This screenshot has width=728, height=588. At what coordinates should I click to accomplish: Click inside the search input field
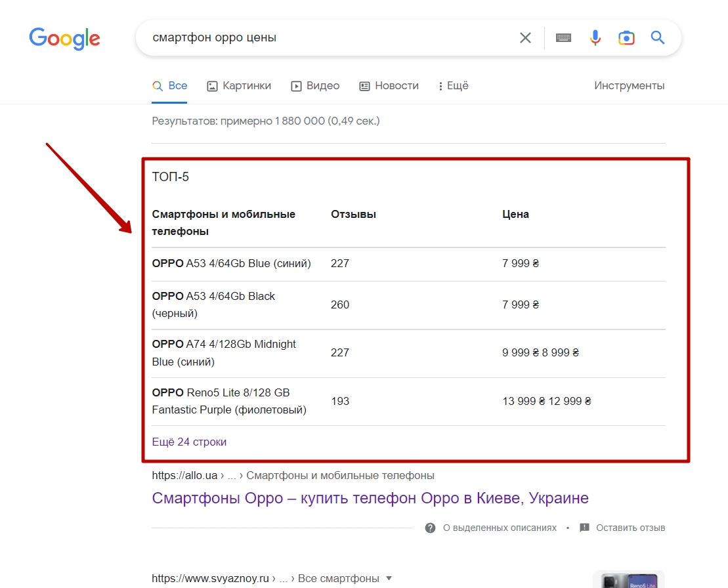click(x=328, y=38)
